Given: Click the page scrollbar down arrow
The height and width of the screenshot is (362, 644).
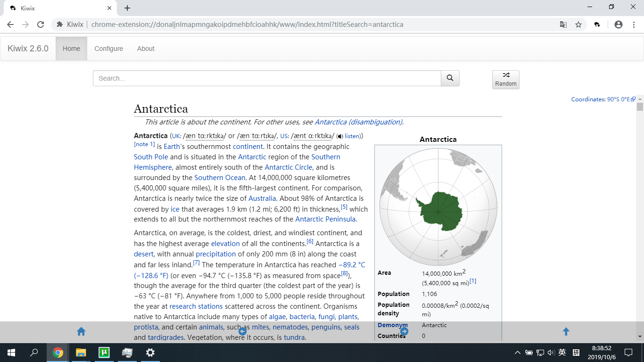Looking at the screenshot, I should pos(640,337).
